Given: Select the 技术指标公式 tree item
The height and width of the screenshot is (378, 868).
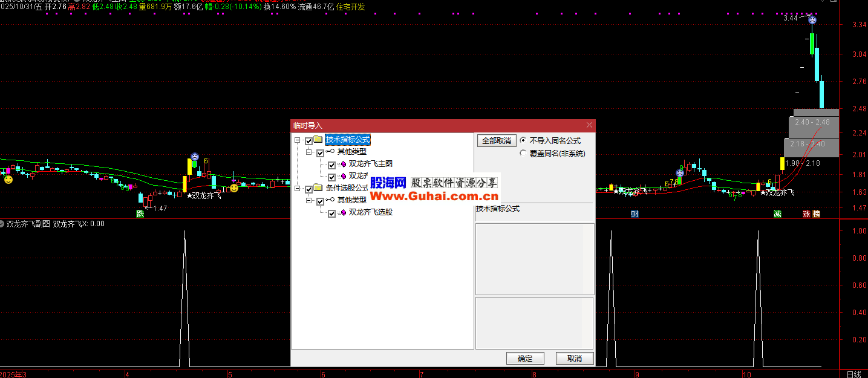Looking at the screenshot, I should coord(347,140).
